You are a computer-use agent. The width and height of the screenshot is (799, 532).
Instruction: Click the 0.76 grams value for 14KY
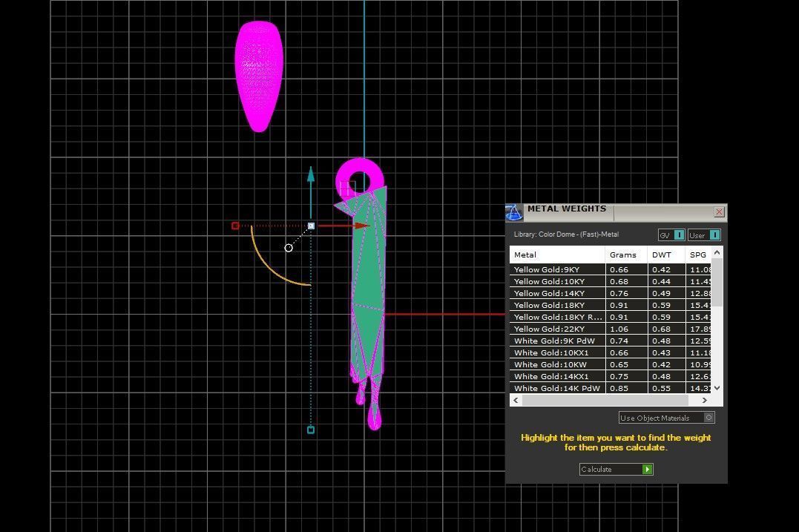click(x=619, y=294)
